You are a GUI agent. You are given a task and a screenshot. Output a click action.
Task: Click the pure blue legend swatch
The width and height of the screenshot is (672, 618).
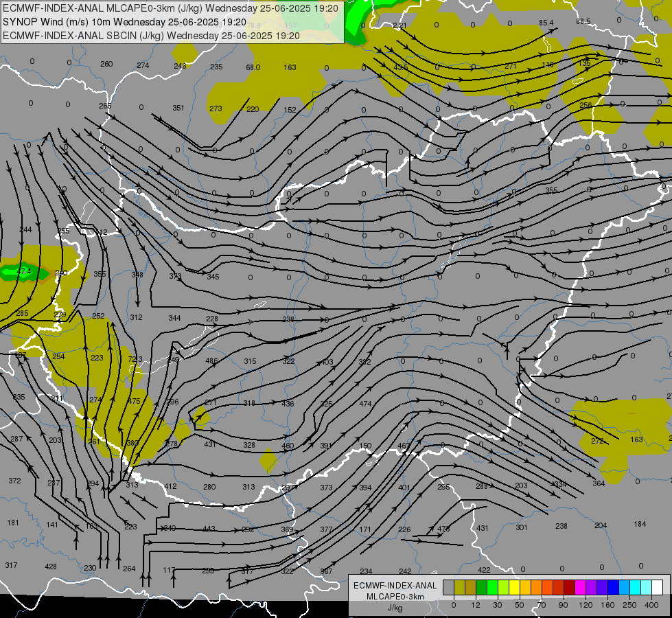tap(614, 587)
